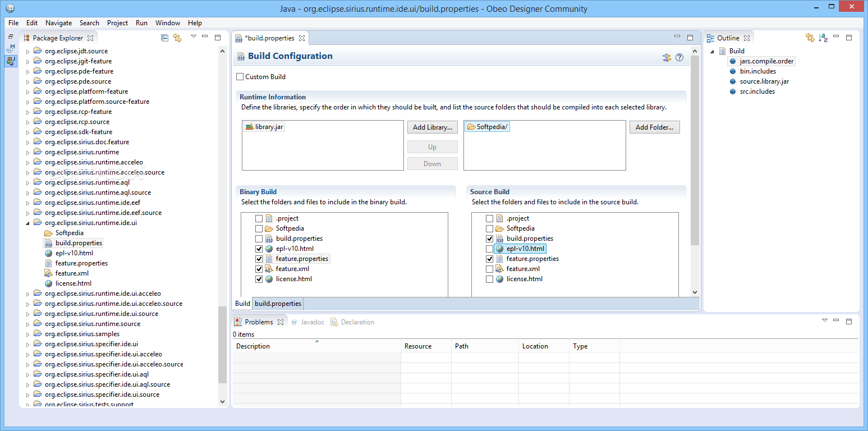Expand org.eclipse.sirius.samples project
Screen dimensions: 868x431
[x=27, y=334]
